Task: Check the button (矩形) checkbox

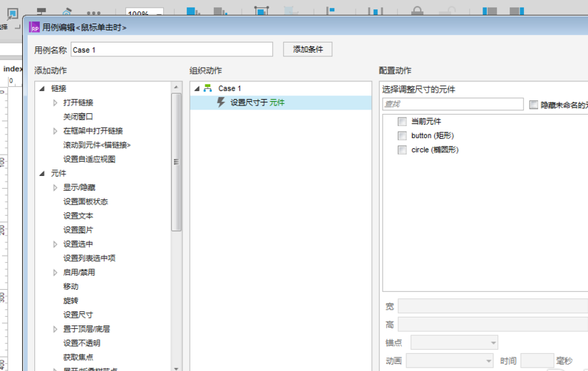Action: point(402,136)
